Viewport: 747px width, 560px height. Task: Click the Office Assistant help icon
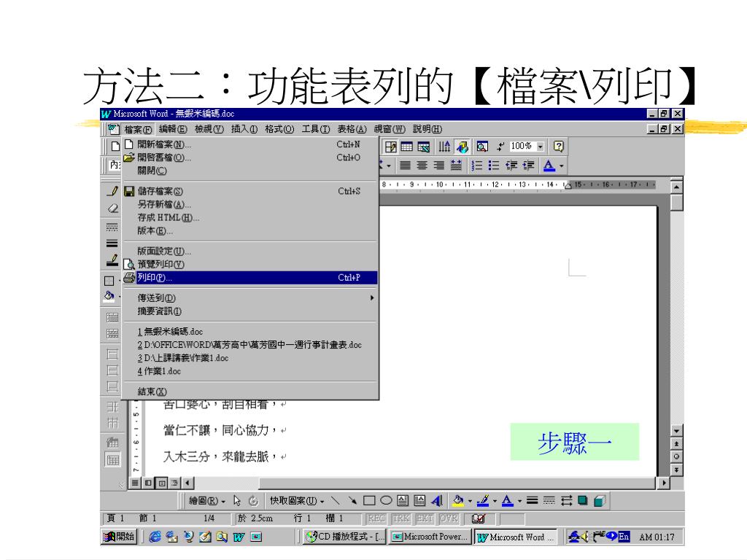pos(558,147)
